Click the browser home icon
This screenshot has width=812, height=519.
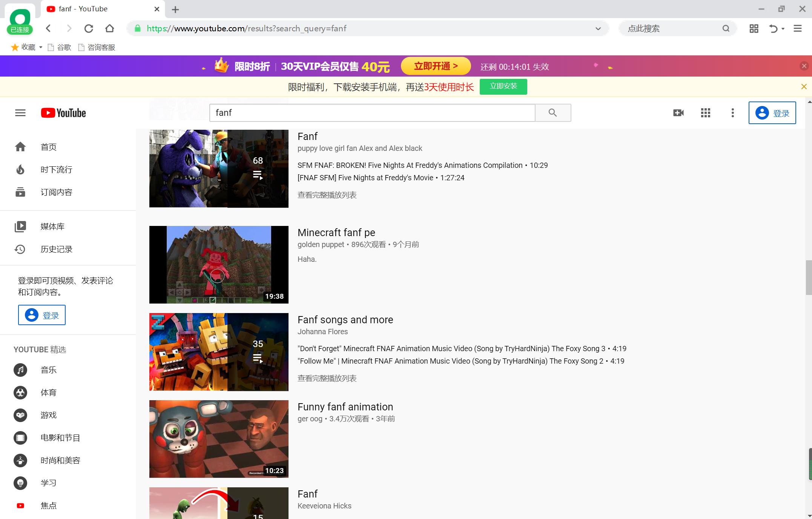point(109,28)
